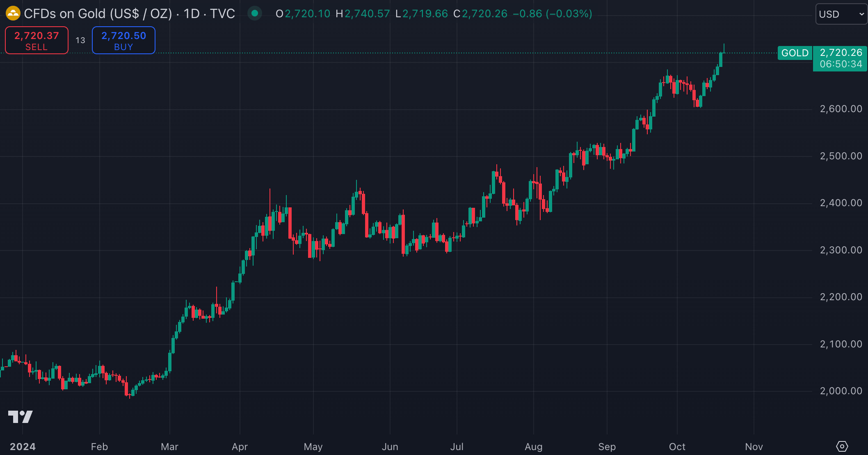This screenshot has width=868, height=455.
Task: Click the Aug time axis label
Action: pos(533,447)
